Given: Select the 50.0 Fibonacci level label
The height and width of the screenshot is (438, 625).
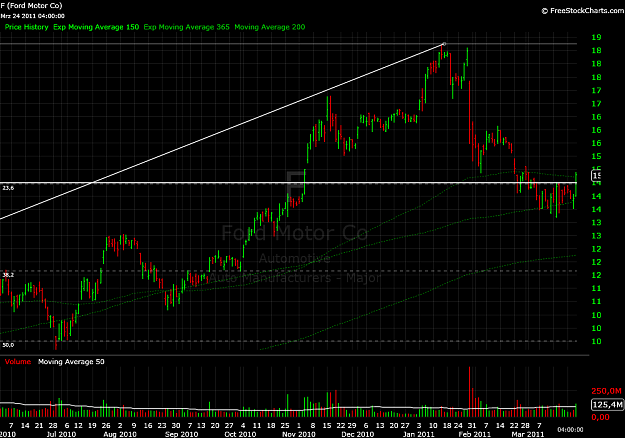Looking at the screenshot, I should coord(8,345).
